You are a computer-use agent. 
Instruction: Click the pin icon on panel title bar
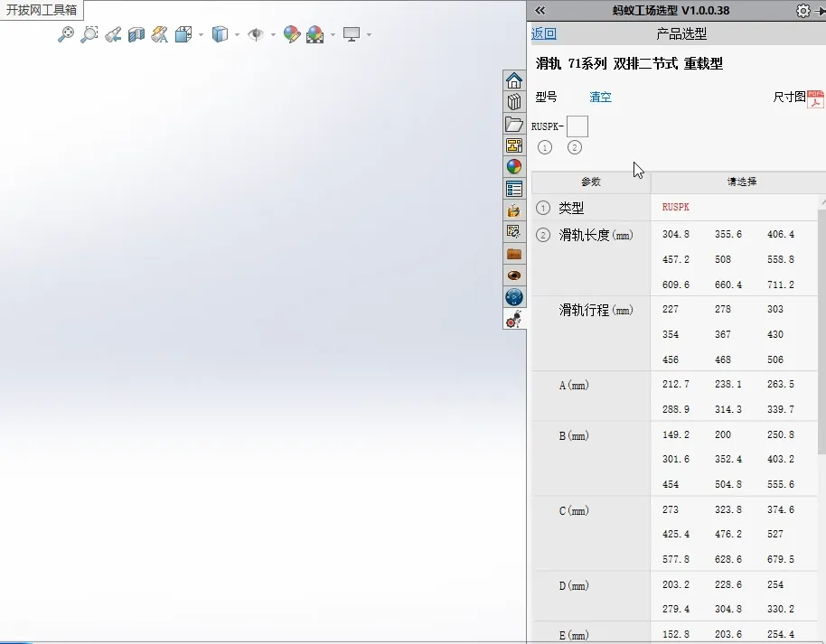[821, 11]
